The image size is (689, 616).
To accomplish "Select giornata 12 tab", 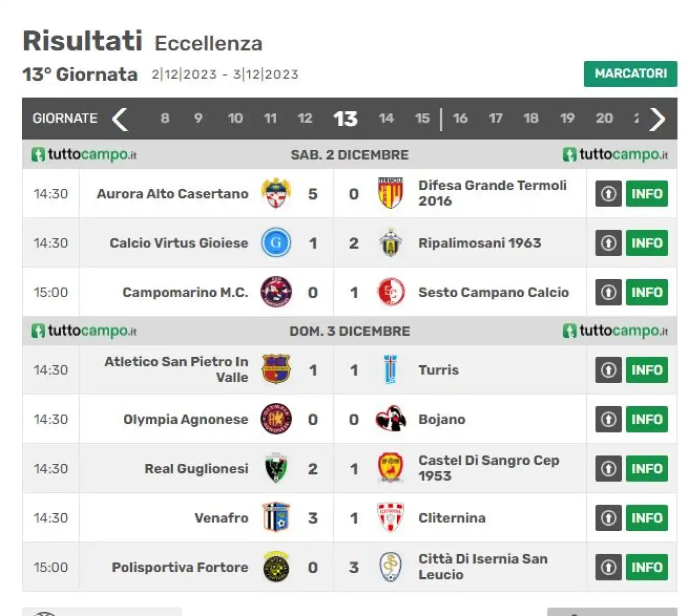I will coord(305,118).
